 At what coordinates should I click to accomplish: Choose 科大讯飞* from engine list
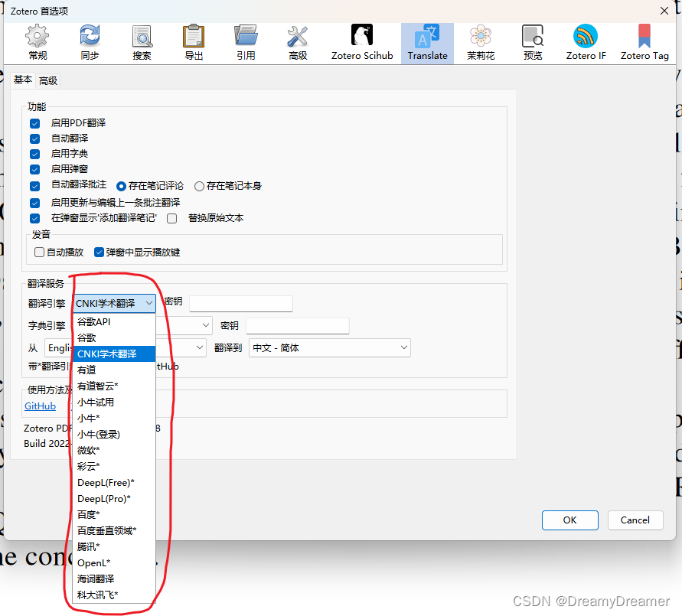point(114,595)
